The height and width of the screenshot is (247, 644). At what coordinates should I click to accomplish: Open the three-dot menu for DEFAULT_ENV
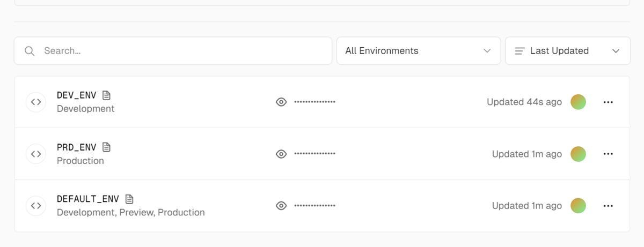(608, 206)
